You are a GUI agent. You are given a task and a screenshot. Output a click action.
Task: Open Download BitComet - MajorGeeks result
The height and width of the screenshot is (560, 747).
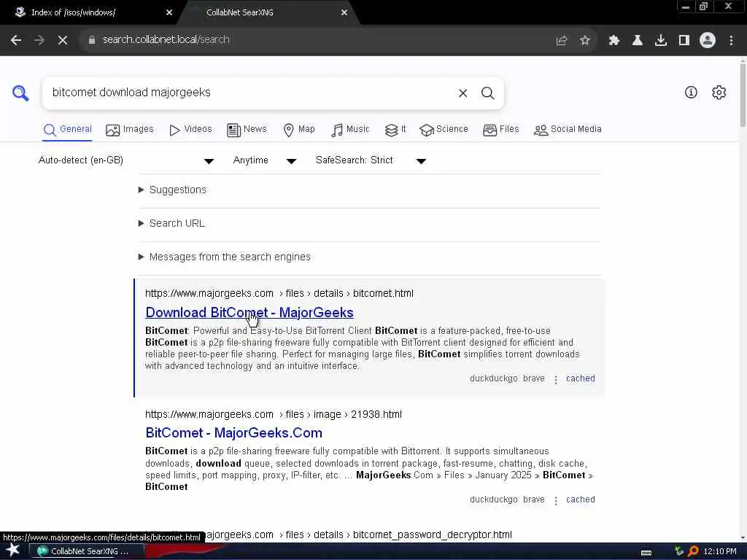249,313
